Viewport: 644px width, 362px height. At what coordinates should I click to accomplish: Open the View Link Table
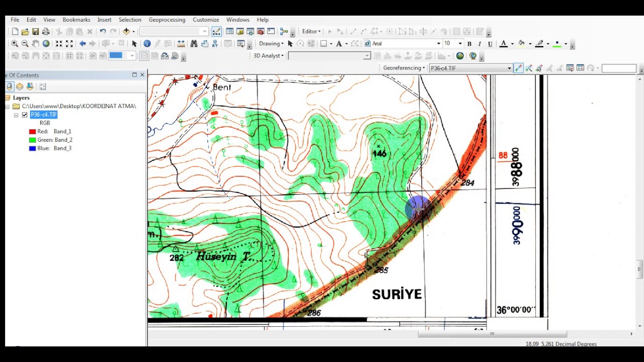[x=580, y=68]
